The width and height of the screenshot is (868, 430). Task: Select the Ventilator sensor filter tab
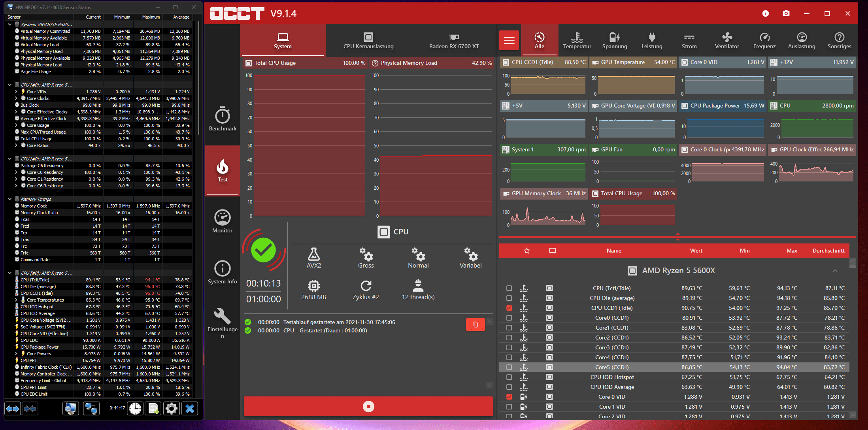[727, 40]
